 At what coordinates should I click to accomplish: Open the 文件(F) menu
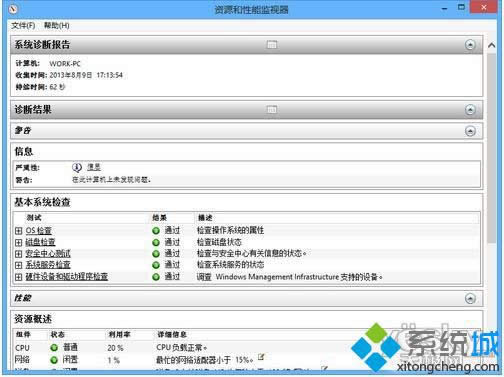[23, 25]
